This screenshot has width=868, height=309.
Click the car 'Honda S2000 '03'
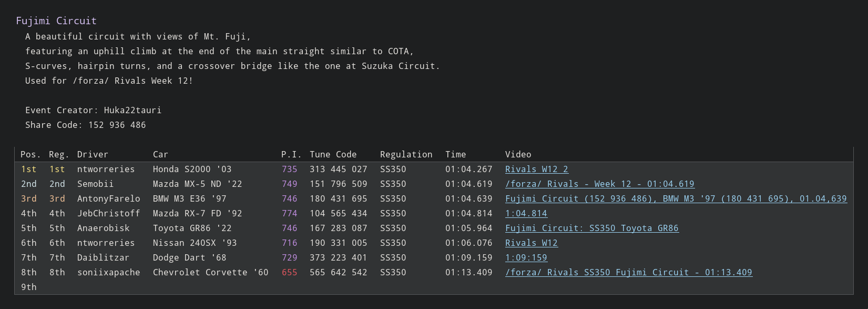(192, 169)
